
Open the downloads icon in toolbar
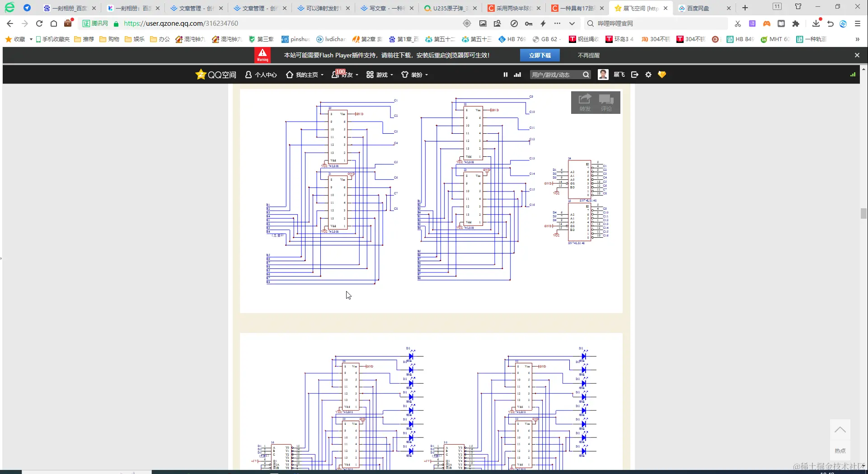pyautogui.click(x=816, y=23)
